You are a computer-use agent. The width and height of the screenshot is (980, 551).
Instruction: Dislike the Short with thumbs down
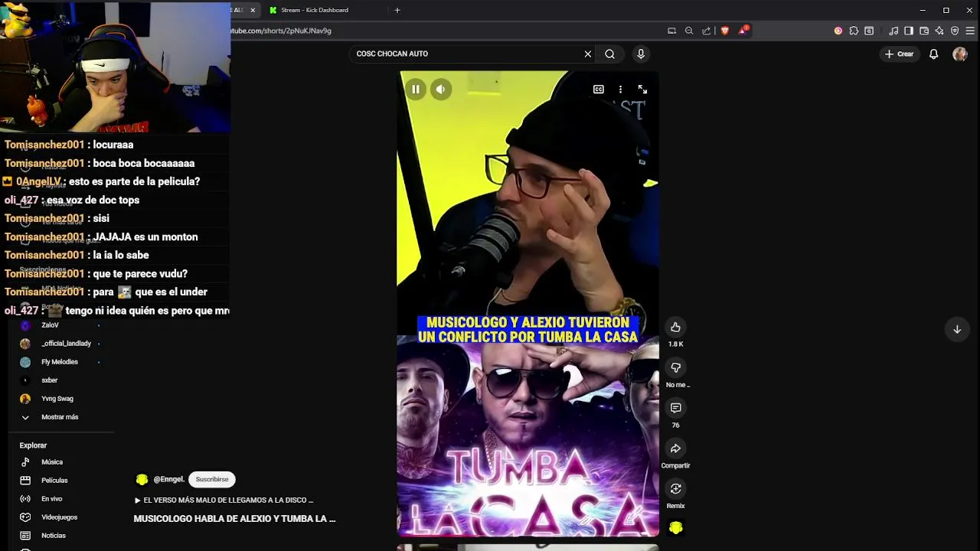pyautogui.click(x=675, y=367)
